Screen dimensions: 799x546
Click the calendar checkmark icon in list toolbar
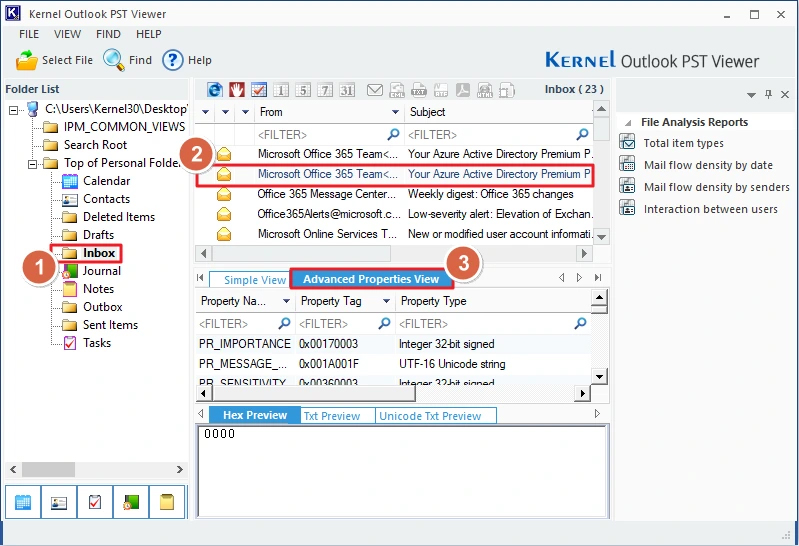pyautogui.click(x=258, y=90)
